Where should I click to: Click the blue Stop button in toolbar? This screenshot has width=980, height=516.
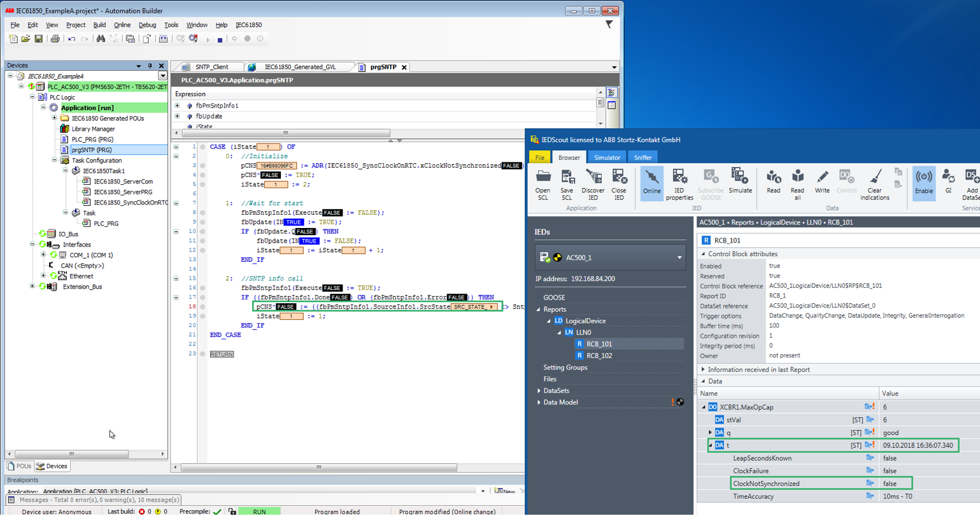(220, 39)
